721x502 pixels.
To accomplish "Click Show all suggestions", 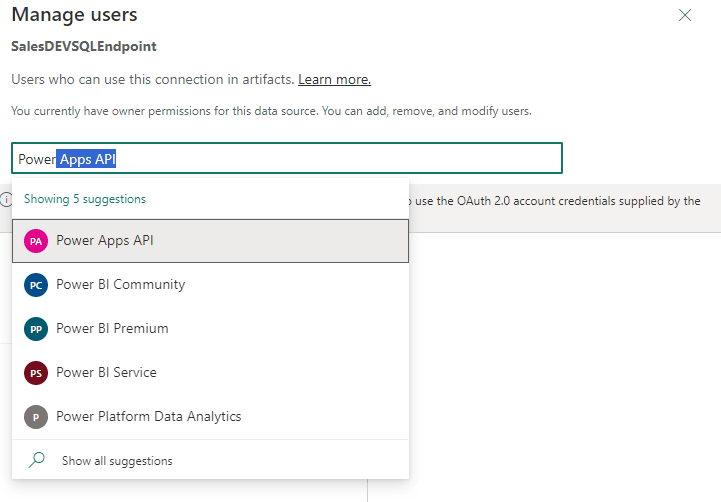I will point(210,460).
